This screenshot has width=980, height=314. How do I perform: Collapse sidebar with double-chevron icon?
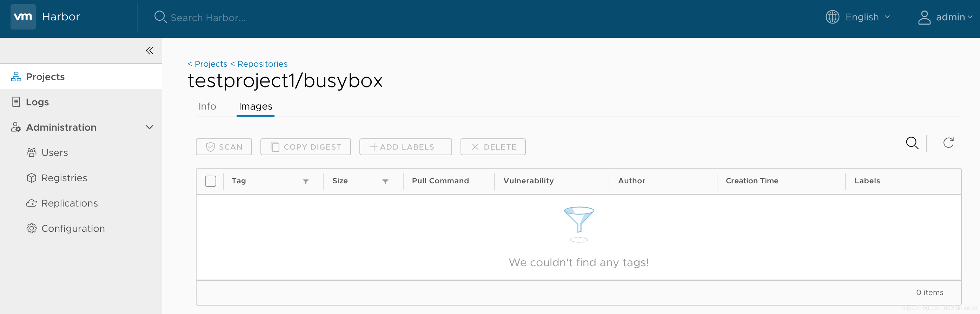click(x=150, y=51)
